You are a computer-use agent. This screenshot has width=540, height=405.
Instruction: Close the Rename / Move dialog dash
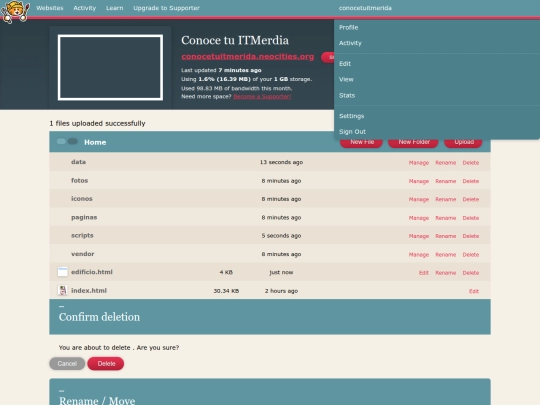pyautogui.click(x=61, y=391)
